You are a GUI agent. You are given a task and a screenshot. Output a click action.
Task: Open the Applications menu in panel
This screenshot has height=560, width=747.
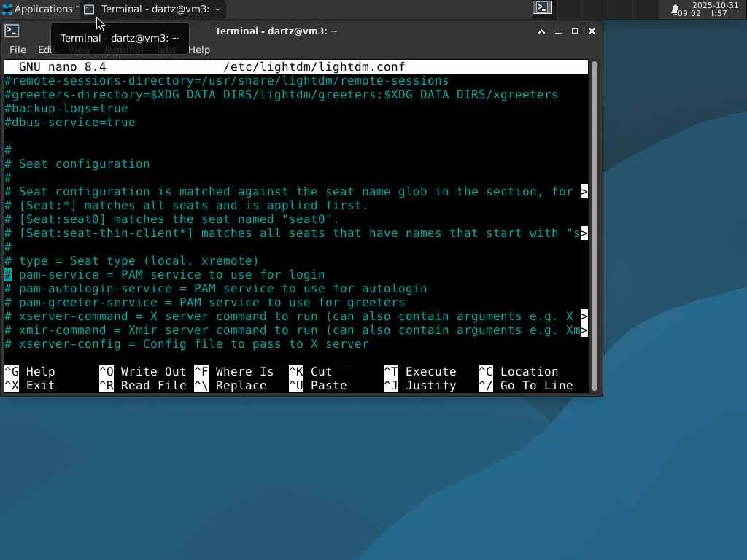click(39, 9)
